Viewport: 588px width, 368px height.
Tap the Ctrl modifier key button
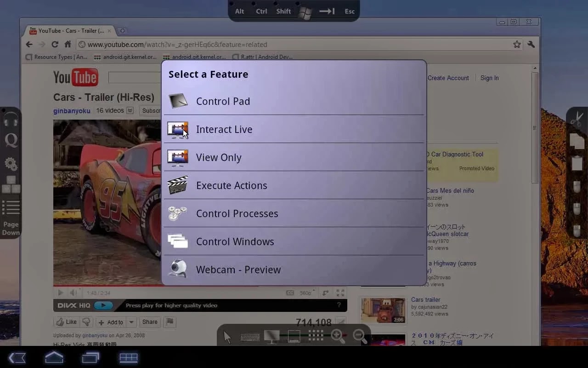click(x=261, y=11)
